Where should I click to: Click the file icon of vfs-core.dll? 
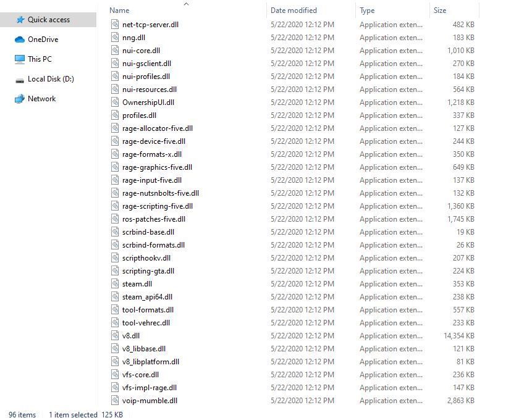tap(115, 375)
